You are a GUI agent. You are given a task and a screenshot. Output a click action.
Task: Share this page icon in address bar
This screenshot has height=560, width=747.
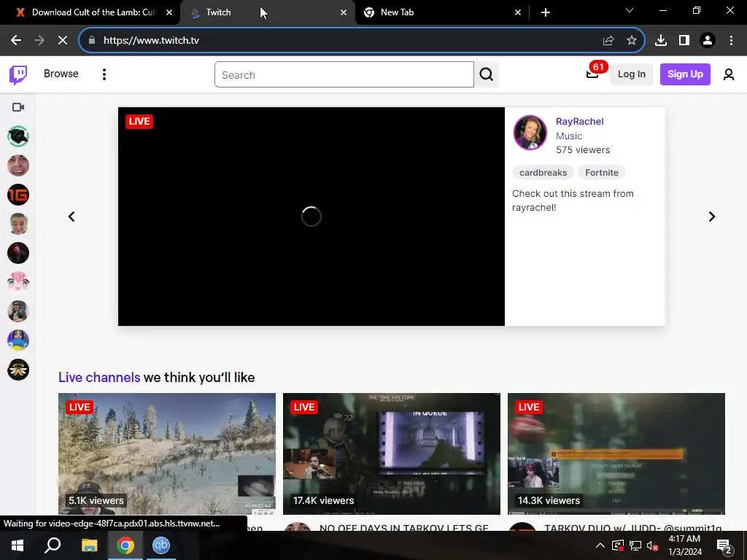pyautogui.click(x=608, y=41)
